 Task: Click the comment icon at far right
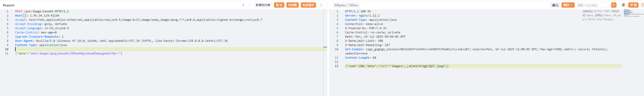(x=642, y=5)
